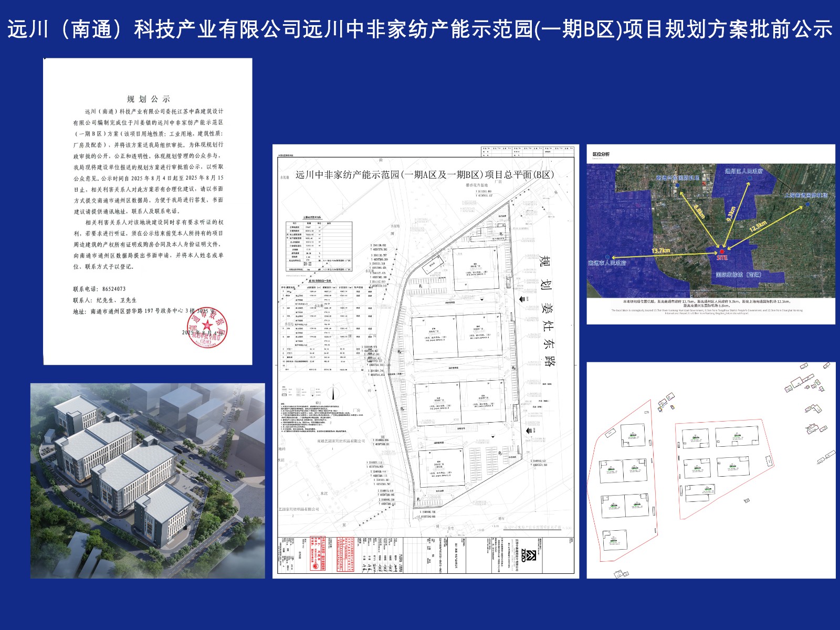
Task: Click the red SITE marker dot
Action: [x=722, y=251]
